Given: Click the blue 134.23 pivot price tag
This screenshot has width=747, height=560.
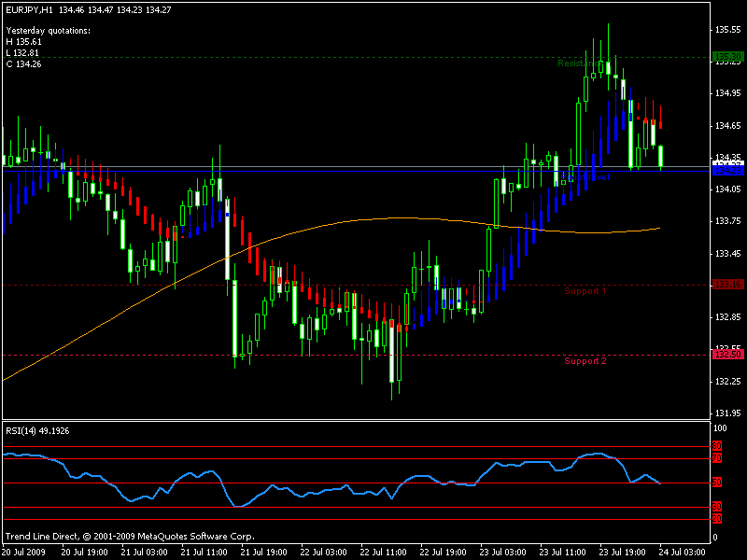Looking at the screenshot, I should [x=727, y=171].
